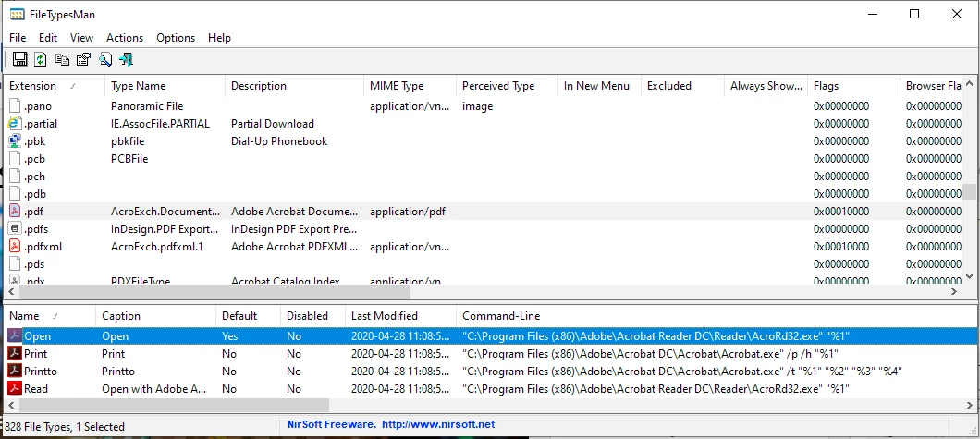Select the 'Partial Download' description cell

pos(273,124)
